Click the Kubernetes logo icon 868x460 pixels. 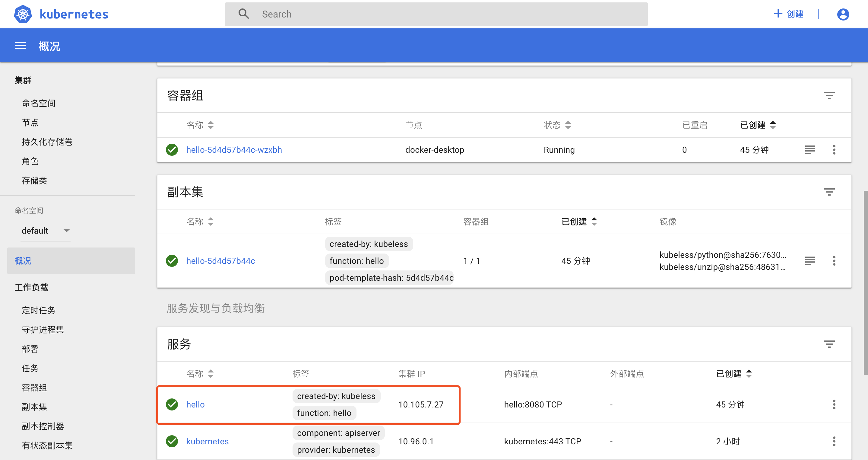tap(23, 14)
